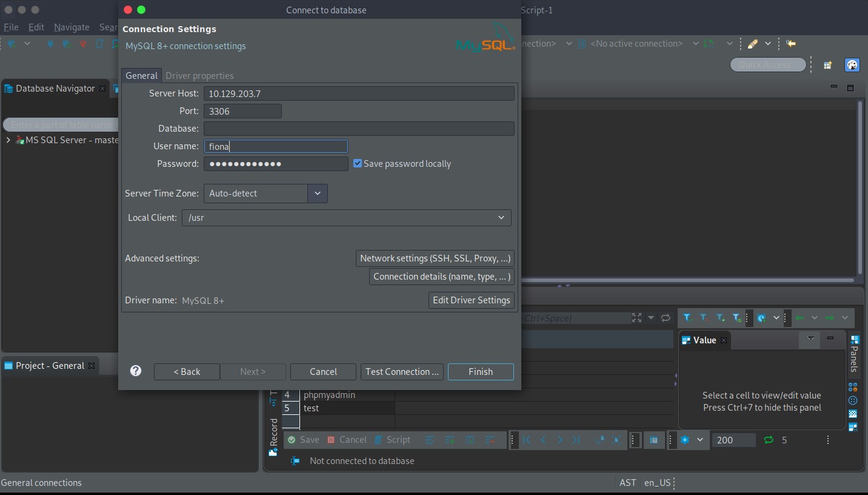
Task: Open the Grouping panel icon in side strip
Action: (x=853, y=386)
